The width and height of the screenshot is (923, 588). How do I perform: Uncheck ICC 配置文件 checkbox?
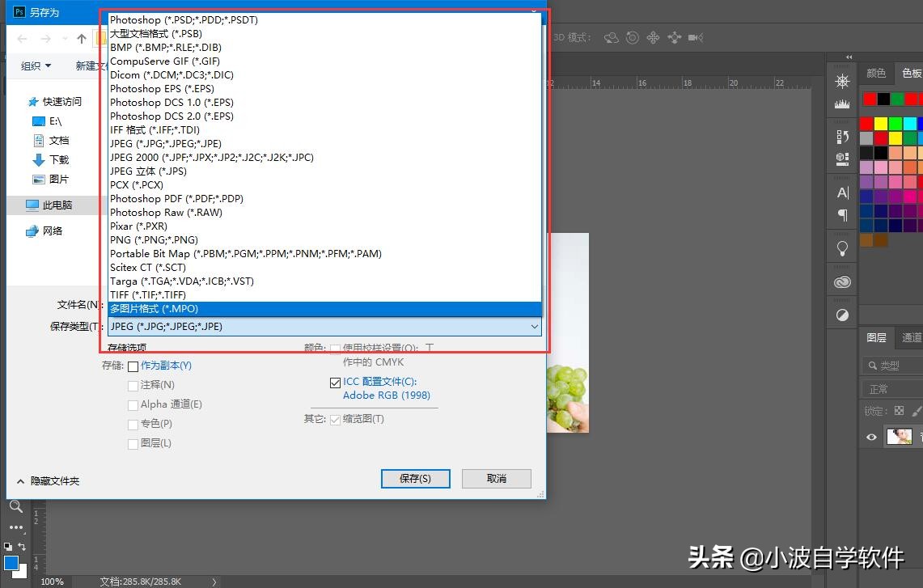pyautogui.click(x=336, y=383)
